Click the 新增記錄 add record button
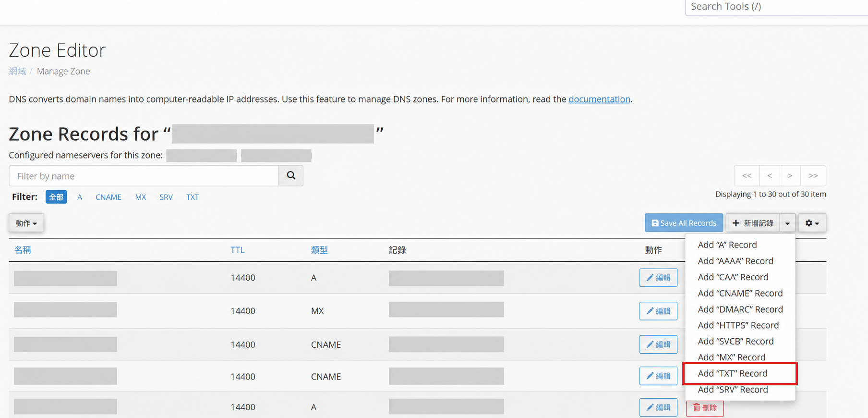The width and height of the screenshot is (868, 418). click(753, 223)
